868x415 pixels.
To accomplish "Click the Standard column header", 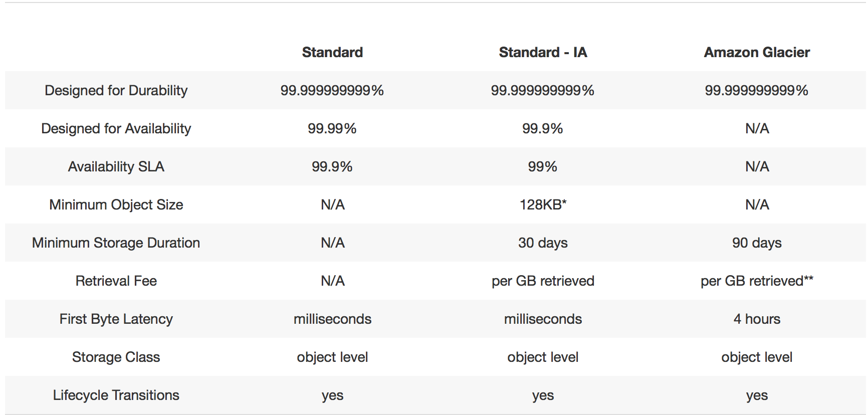I will pos(332,52).
